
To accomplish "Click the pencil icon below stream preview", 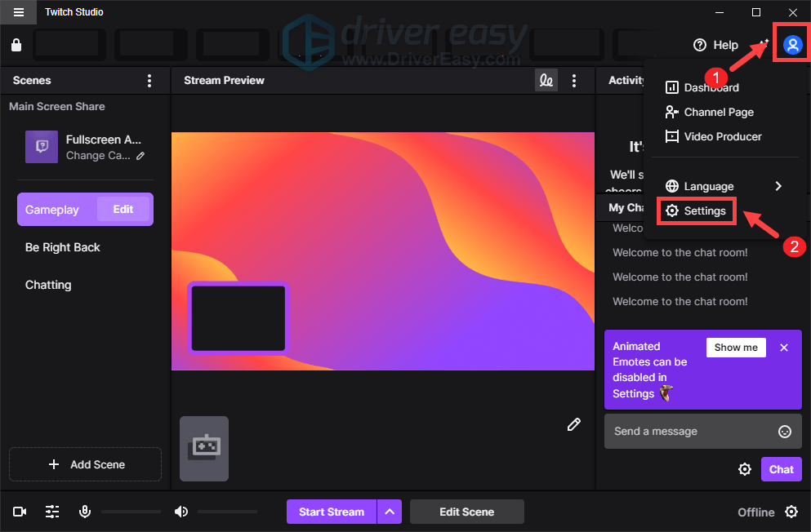I will click(x=574, y=424).
